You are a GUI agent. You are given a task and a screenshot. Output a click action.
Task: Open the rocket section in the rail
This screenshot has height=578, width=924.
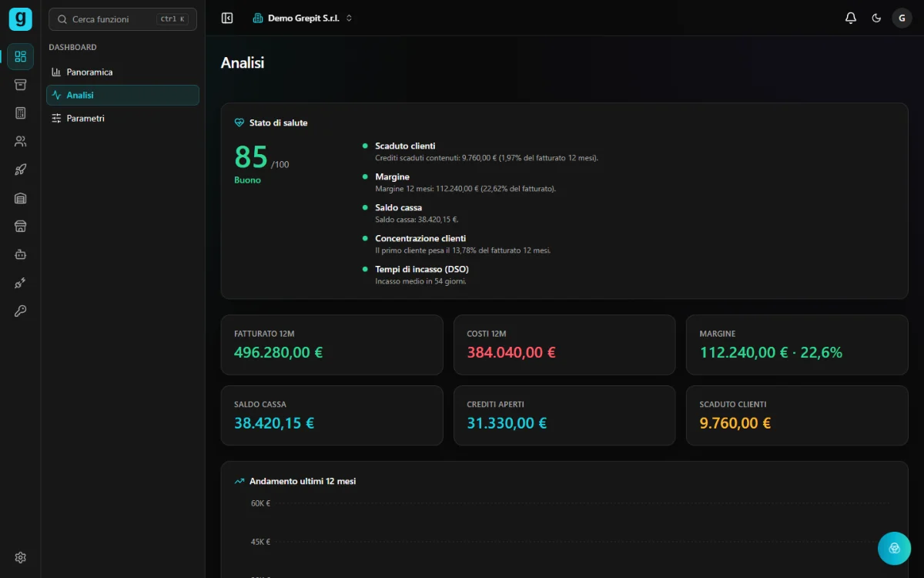(x=20, y=170)
